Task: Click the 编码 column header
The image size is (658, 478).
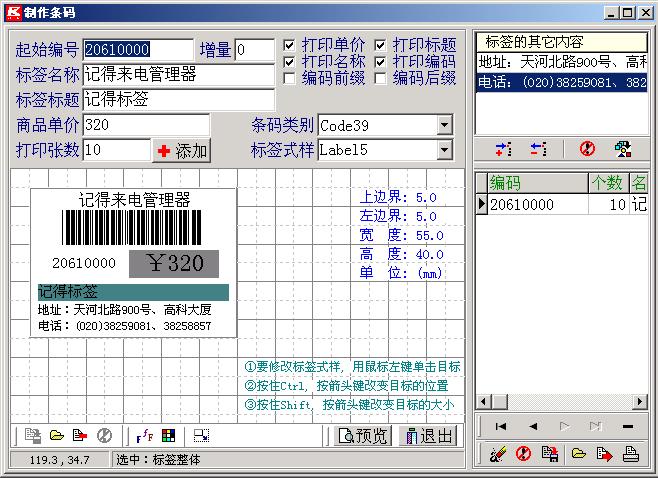Action: click(x=538, y=183)
